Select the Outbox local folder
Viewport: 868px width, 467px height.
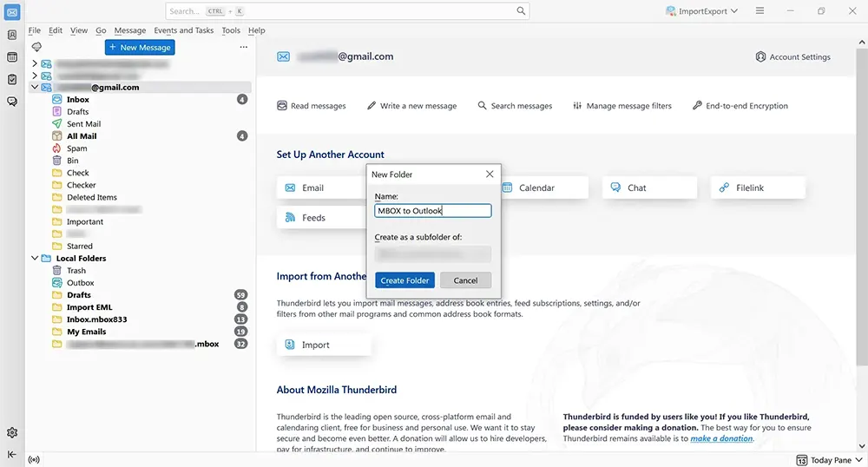click(x=80, y=283)
